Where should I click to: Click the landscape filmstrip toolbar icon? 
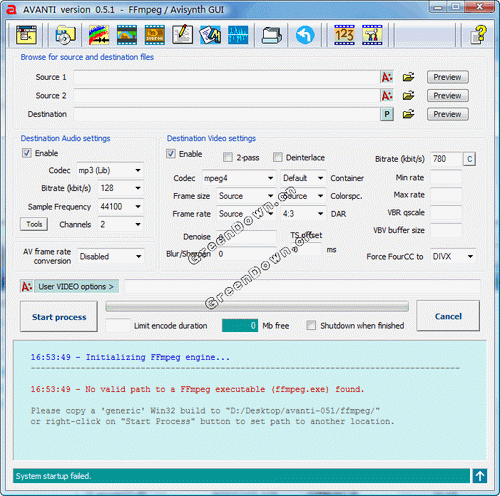[x=127, y=35]
